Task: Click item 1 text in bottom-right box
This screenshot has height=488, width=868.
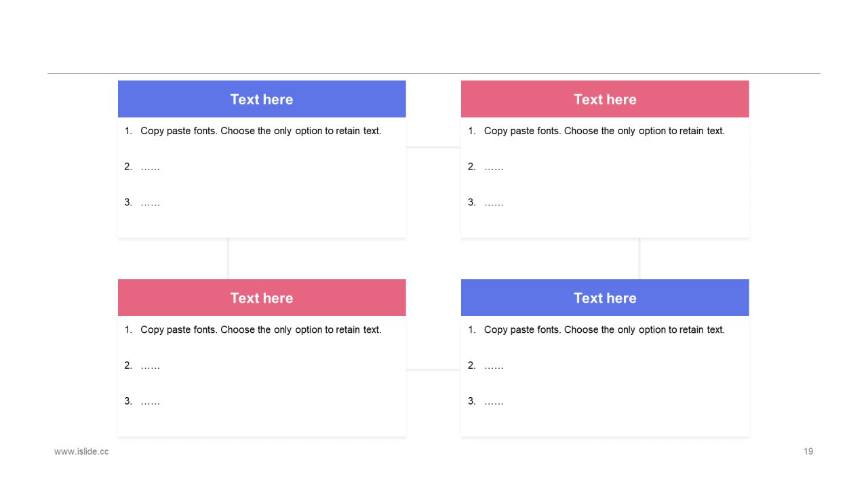Action: (604, 330)
